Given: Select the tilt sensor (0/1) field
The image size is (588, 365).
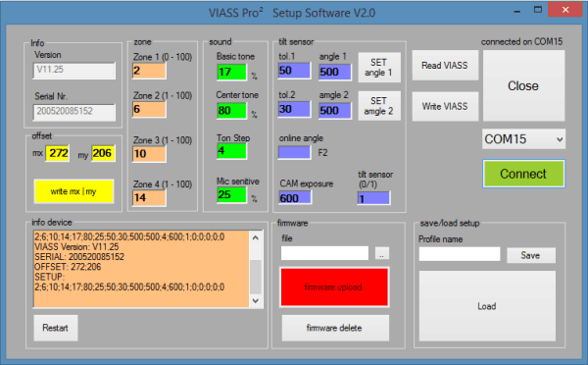Looking at the screenshot, I should coord(374,198).
